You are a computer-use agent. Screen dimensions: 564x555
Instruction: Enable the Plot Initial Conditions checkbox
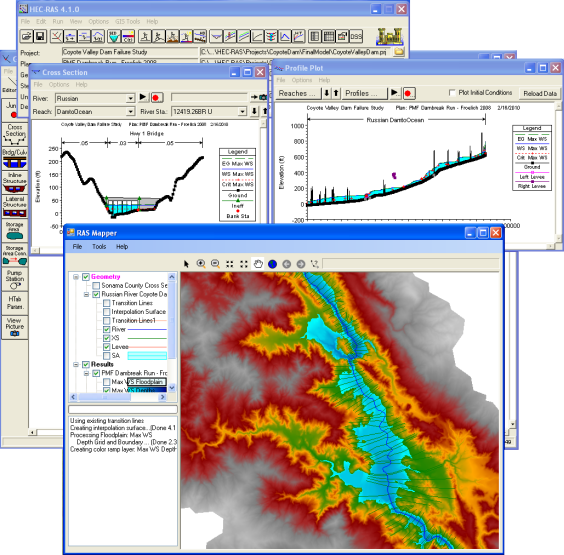point(452,92)
